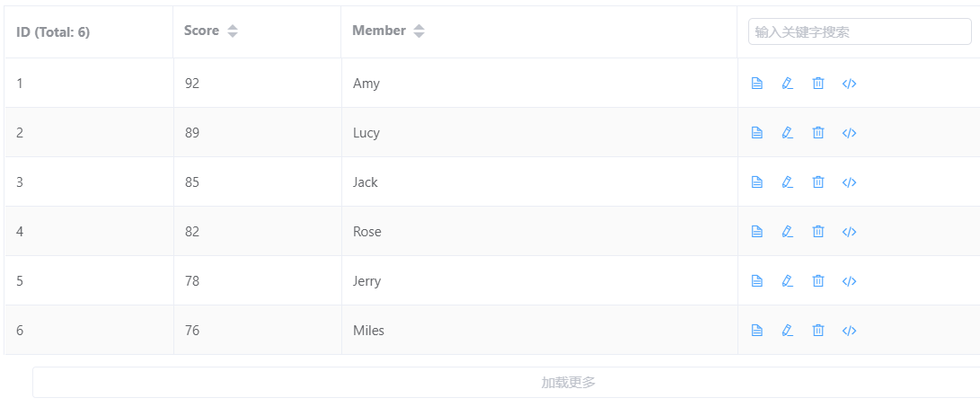This screenshot has height=416, width=980.
Task: Click the 加载更多 load more button
Action: pyautogui.click(x=568, y=383)
